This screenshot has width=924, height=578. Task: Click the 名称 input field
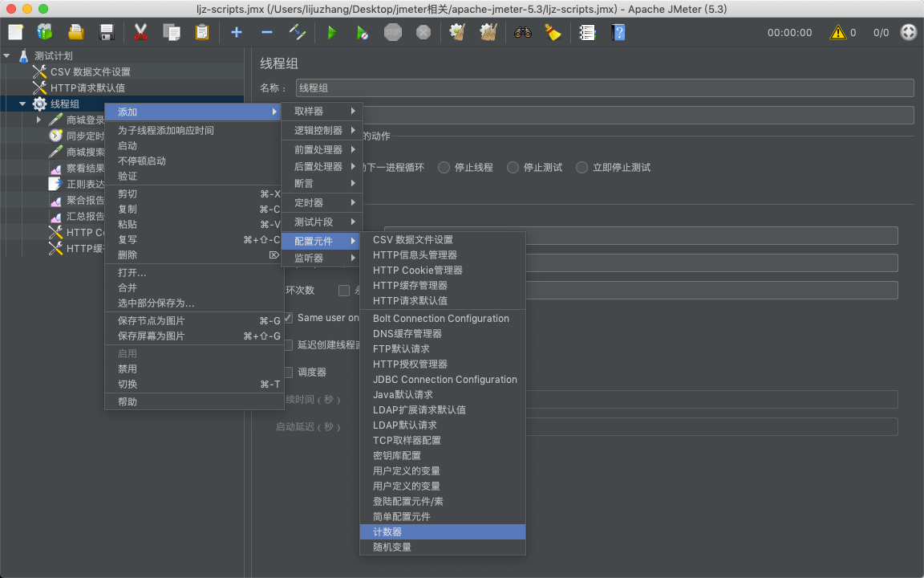coord(605,88)
